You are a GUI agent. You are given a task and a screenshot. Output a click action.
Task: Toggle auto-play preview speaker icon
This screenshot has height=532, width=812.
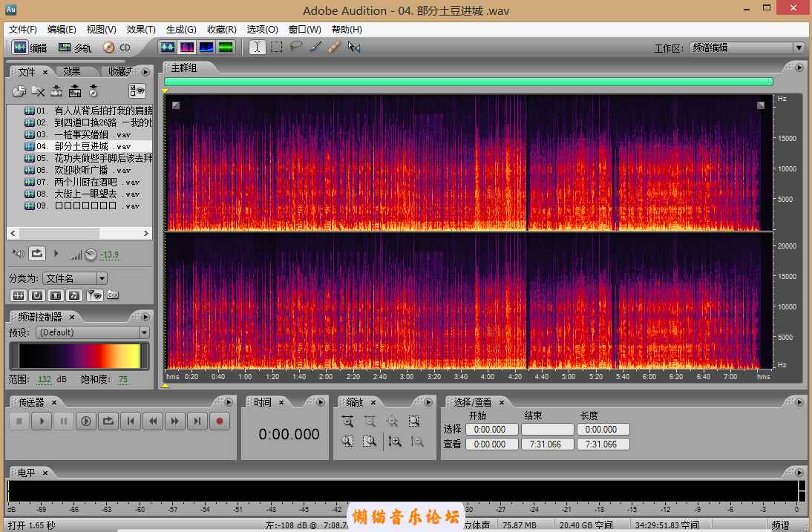coord(19,254)
